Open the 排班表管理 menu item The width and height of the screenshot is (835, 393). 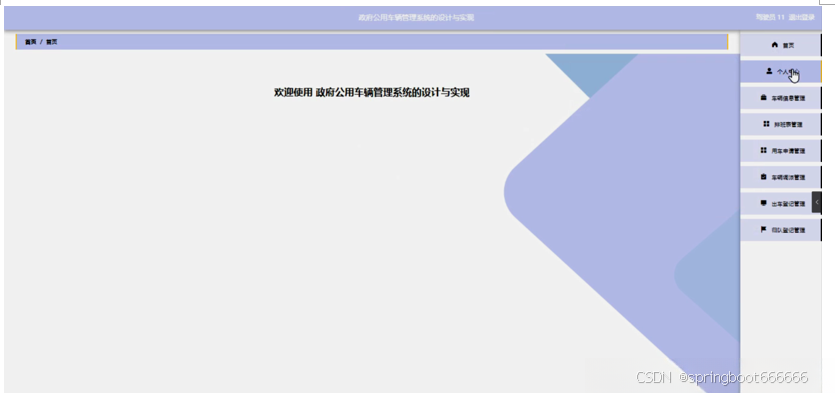[x=781, y=124]
